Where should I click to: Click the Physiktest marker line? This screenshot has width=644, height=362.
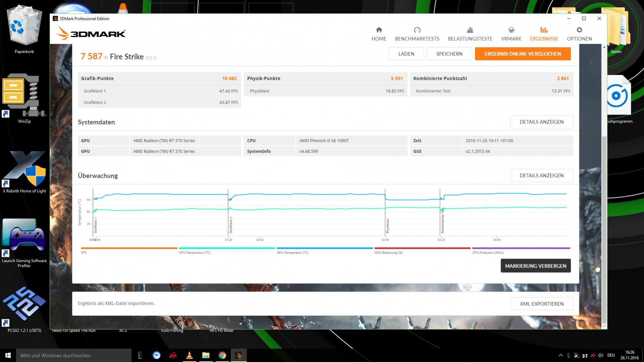(385, 212)
